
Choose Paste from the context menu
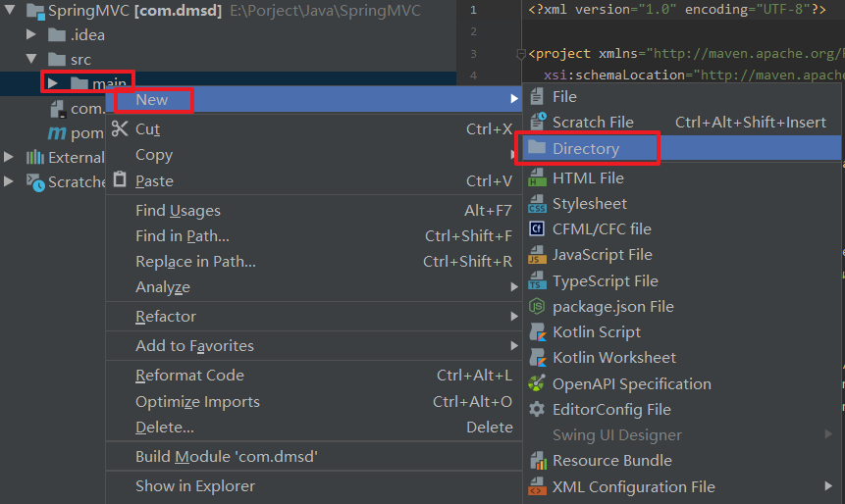314,181
